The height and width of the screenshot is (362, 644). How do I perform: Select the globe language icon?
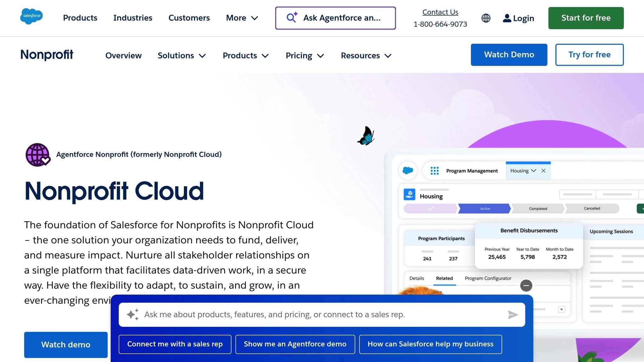[x=486, y=18]
